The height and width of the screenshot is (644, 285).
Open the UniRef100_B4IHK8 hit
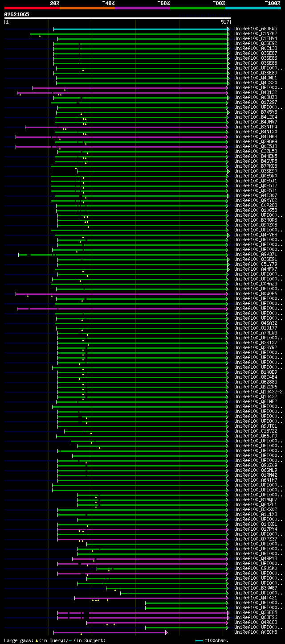coord(256,136)
